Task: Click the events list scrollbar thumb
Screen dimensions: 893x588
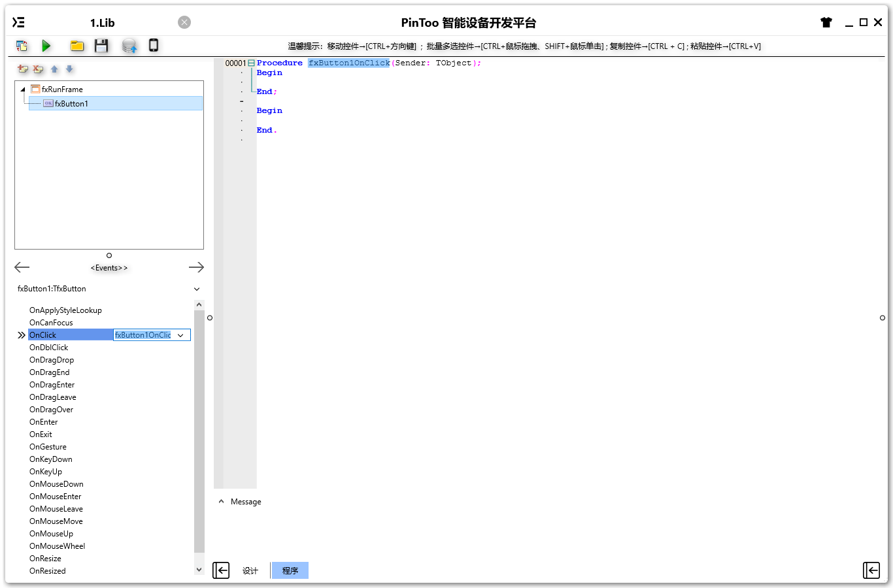Action: point(199,431)
